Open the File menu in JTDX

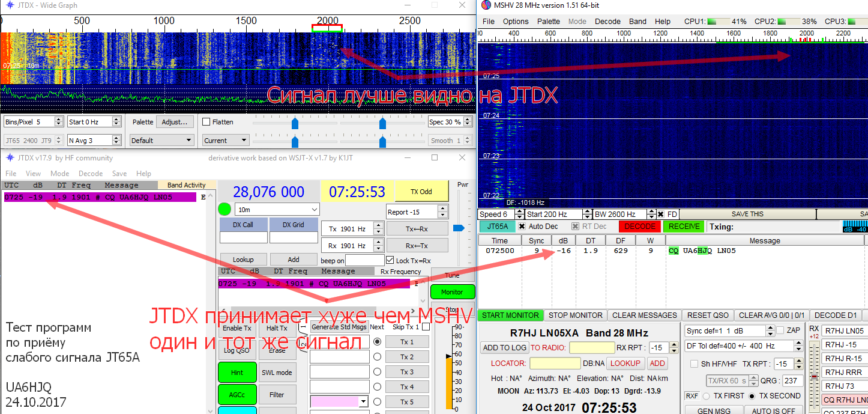(11, 174)
